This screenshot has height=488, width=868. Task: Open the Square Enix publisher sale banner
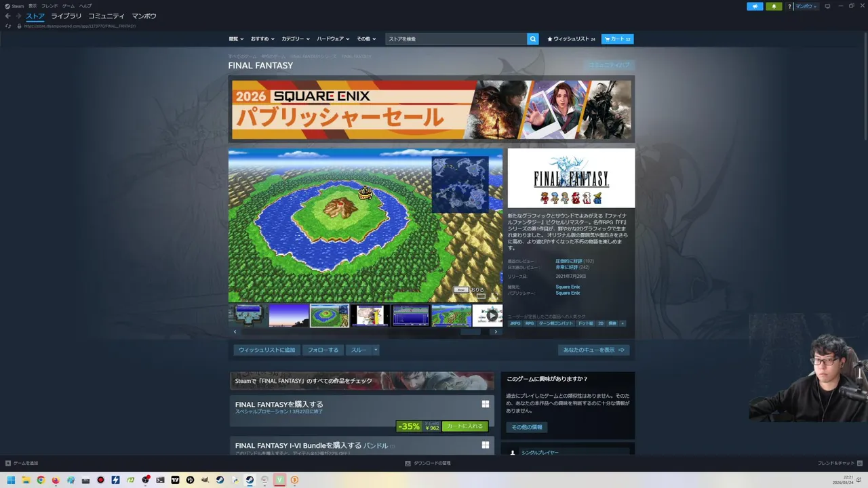[x=431, y=109]
